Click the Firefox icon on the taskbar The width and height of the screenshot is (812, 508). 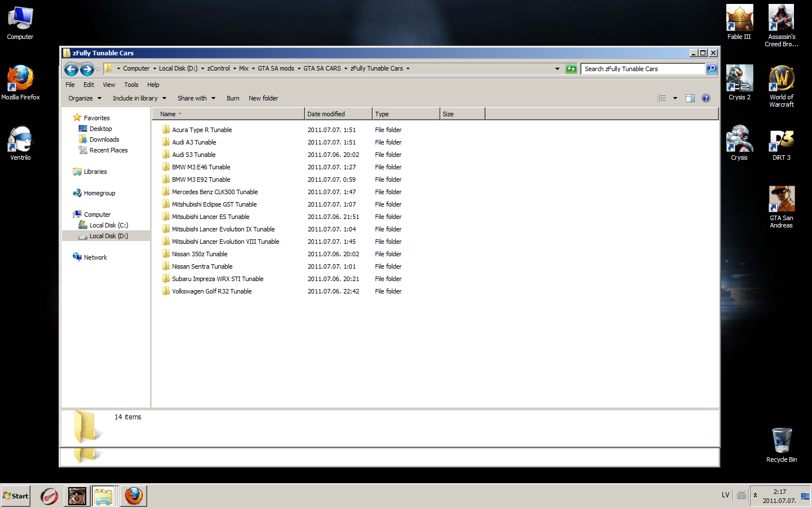(x=134, y=496)
